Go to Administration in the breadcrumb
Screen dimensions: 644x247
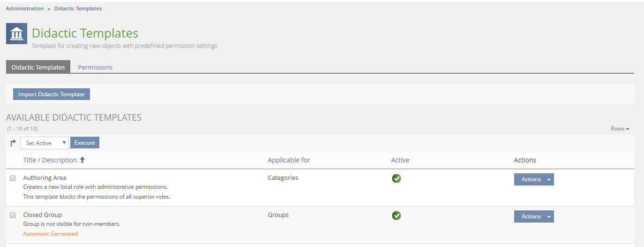[25, 8]
